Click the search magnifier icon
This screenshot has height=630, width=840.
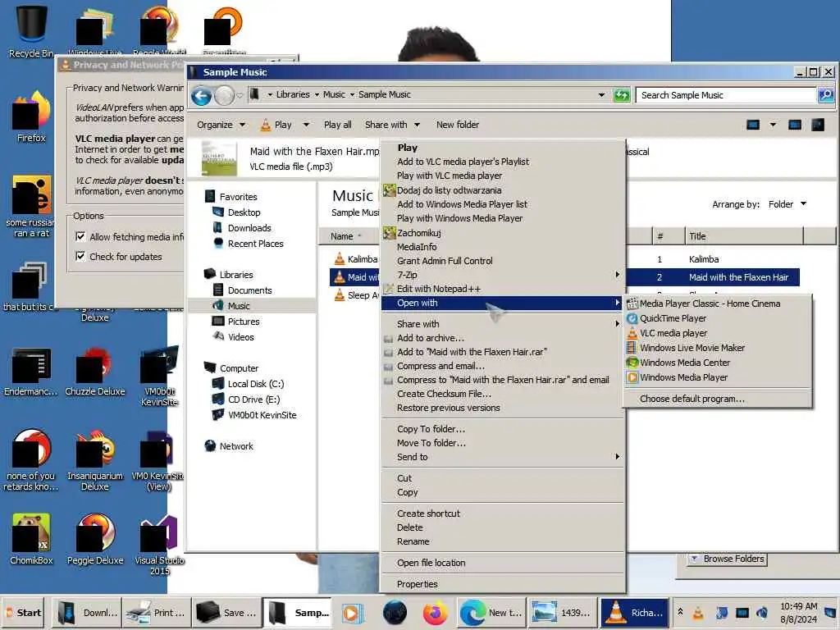[826, 95]
